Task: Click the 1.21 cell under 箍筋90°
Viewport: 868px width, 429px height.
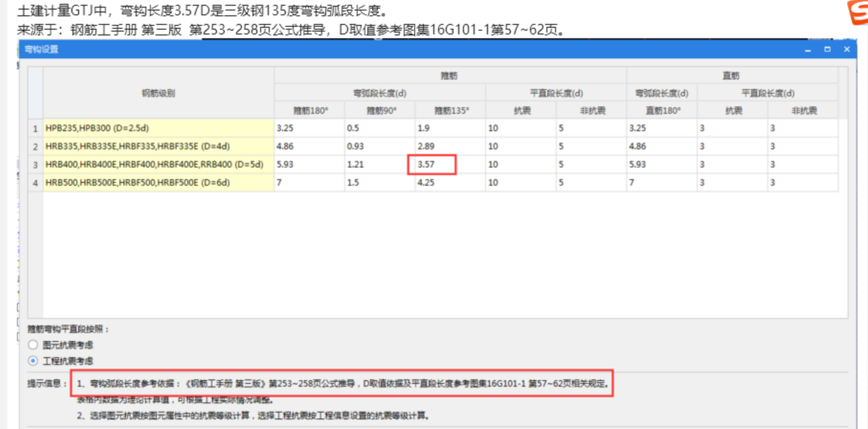Action: pos(380,164)
